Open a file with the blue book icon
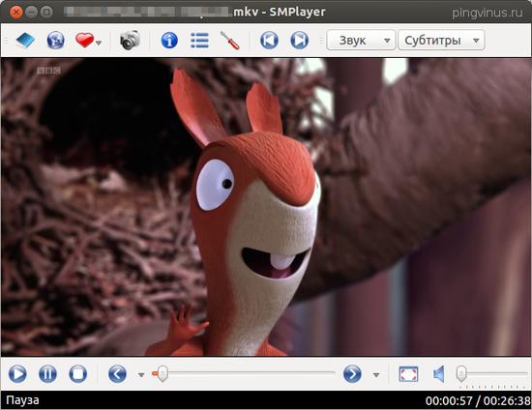The height and width of the screenshot is (410, 532). click(25, 41)
